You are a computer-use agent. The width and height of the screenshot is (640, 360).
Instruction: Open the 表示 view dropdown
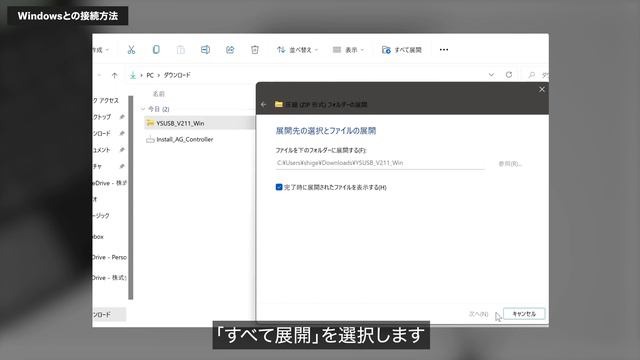coord(348,50)
